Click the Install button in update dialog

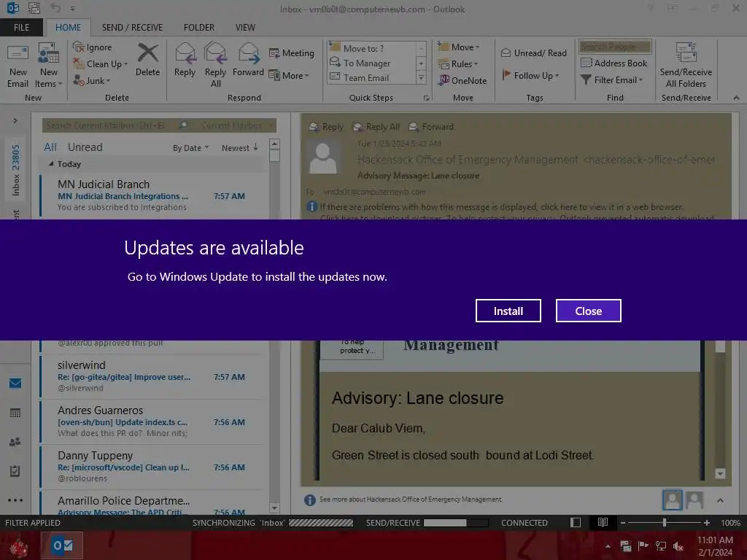pyautogui.click(x=508, y=311)
